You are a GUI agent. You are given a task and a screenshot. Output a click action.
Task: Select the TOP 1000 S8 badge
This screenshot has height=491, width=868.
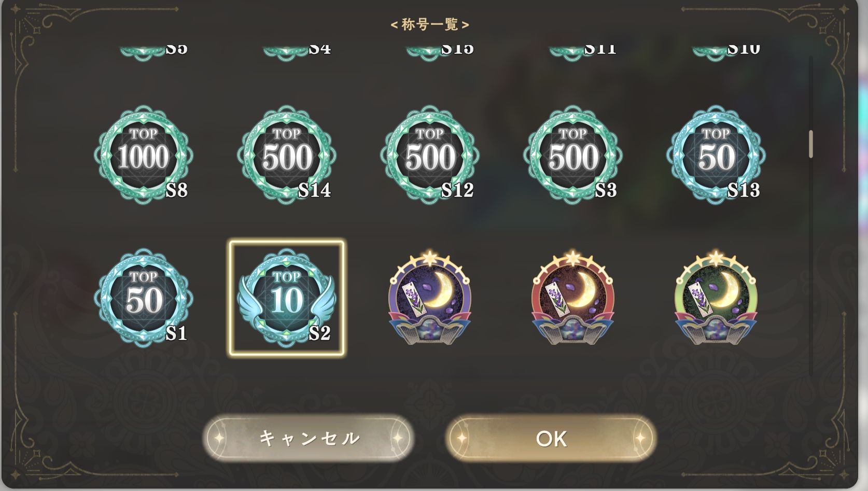[x=144, y=155]
